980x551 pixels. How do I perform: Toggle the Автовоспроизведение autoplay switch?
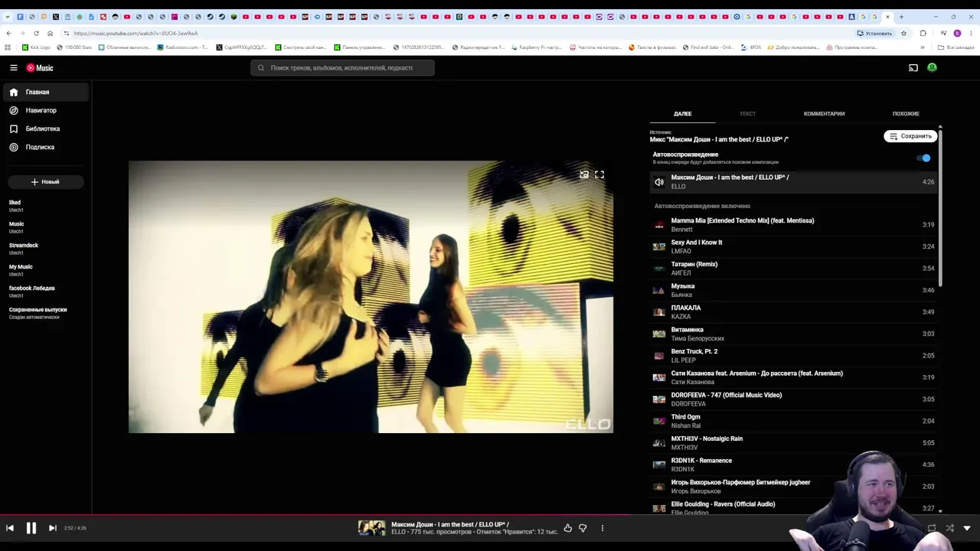(924, 158)
